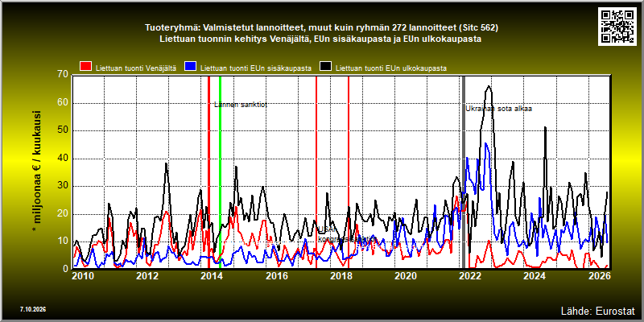Screen dimensions: 644x322
Task: Click the y-axis value 10
Action: pyautogui.click(x=63, y=241)
